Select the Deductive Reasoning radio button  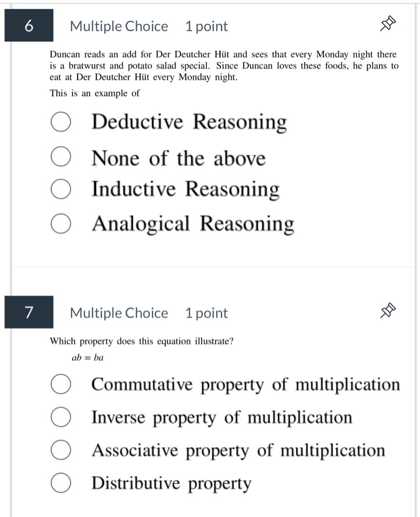tap(61, 122)
